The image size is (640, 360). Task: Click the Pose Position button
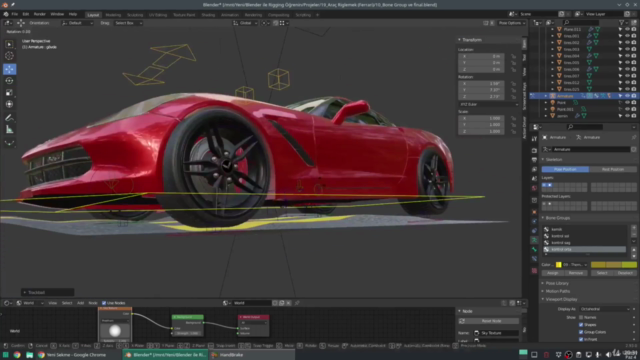tap(565, 169)
